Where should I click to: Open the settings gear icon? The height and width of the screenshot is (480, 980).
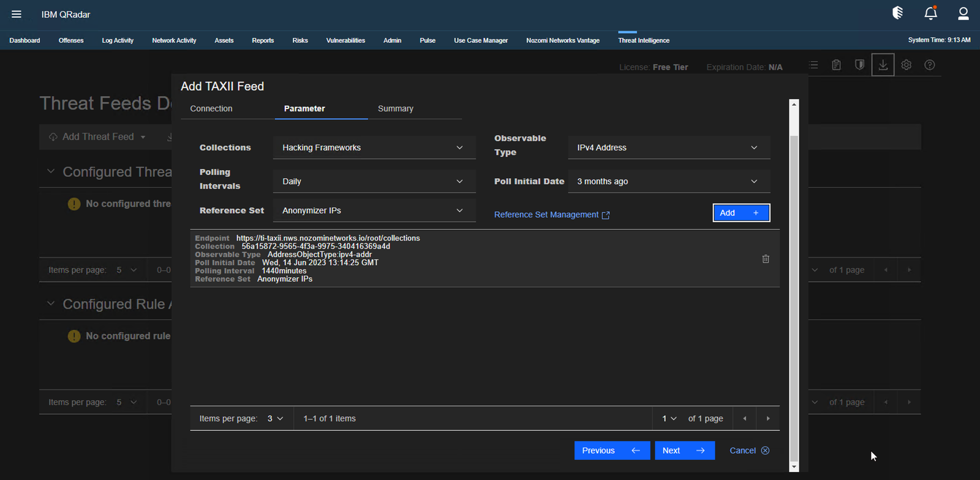tap(907, 65)
